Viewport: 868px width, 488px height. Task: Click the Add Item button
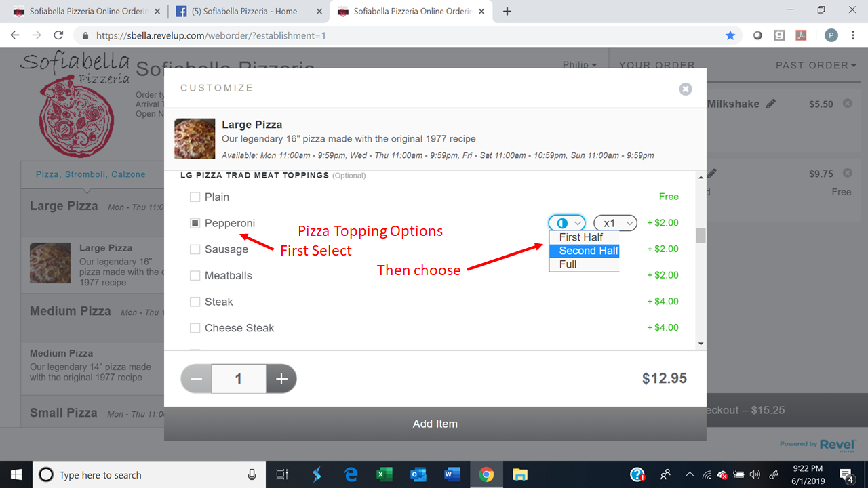click(435, 424)
